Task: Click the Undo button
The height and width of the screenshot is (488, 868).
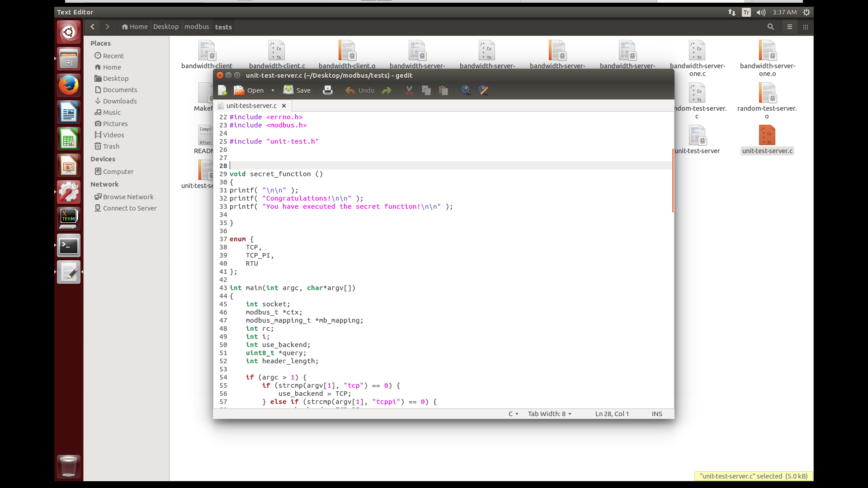Action: pyautogui.click(x=360, y=90)
